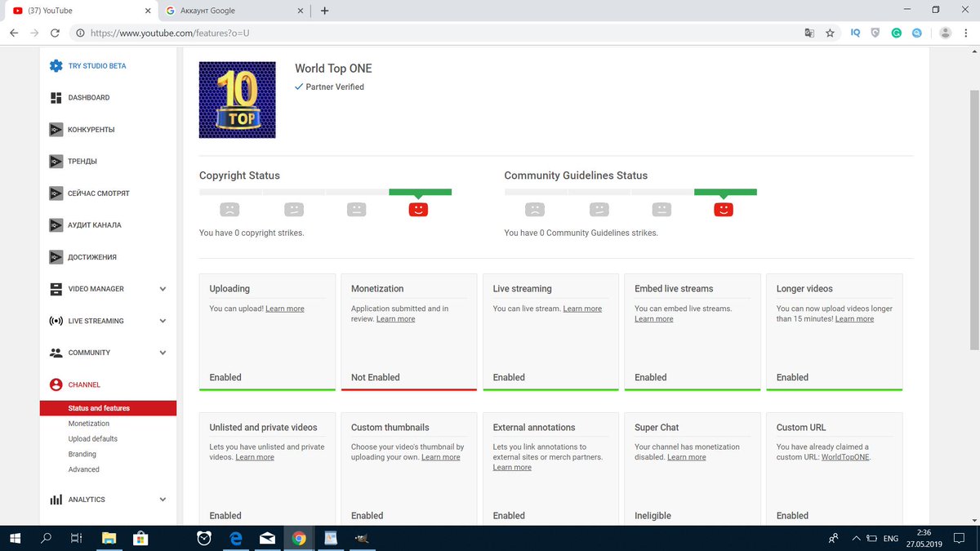This screenshot has width=980, height=551.
Task: Expand the Analytics section
Action: pyautogui.click(x=163, y=500)
